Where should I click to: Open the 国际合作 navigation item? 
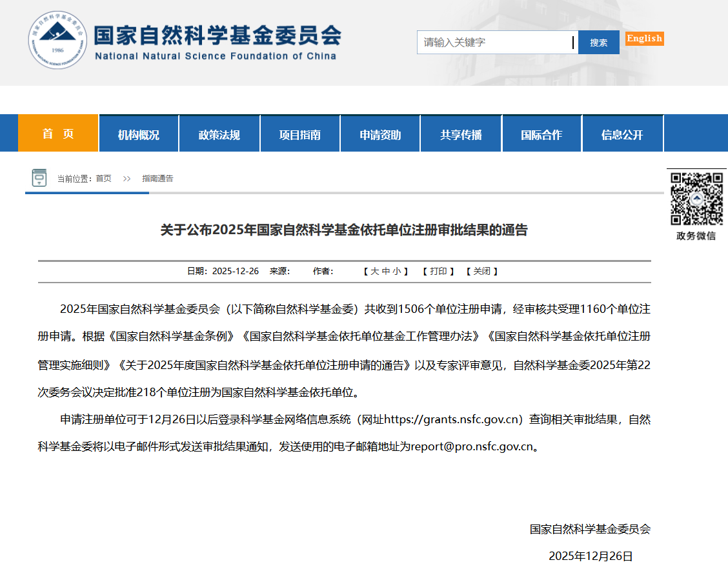click(541, 135)
